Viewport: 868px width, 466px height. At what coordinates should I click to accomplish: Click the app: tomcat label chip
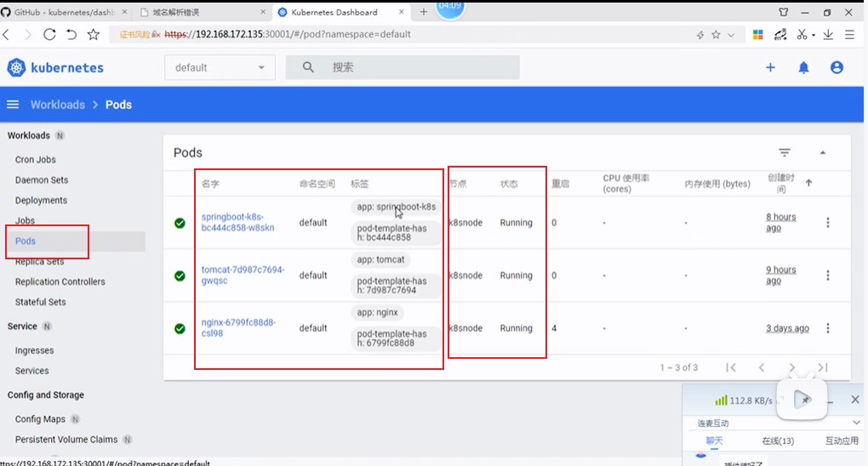[380, 259]
